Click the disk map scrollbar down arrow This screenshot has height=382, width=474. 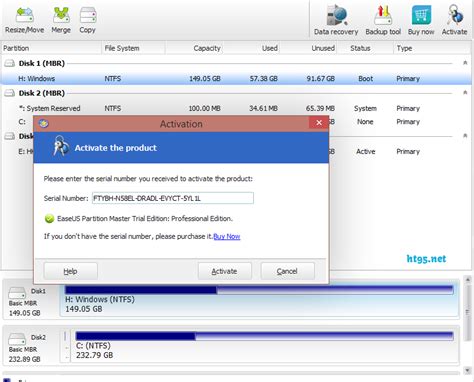(467, 370)
